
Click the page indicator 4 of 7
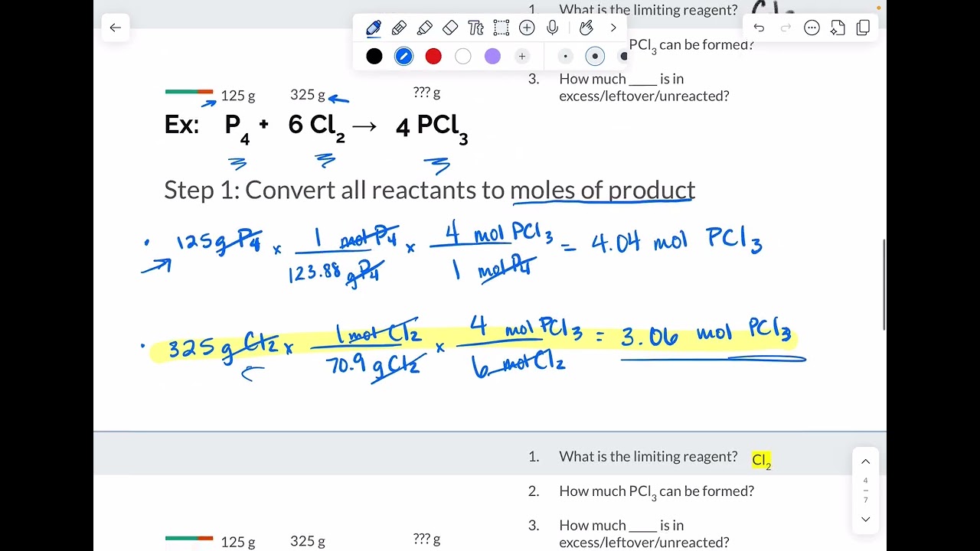click(x=865, y=490)
